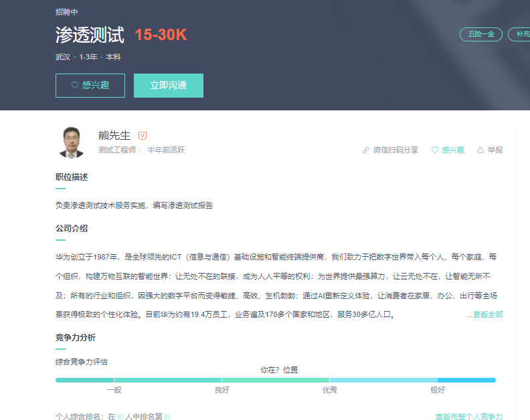The width and height of the screenshot is (530, 420).
Task: Click 优秀 label on competitiveness bar
Action: (329, 391)
